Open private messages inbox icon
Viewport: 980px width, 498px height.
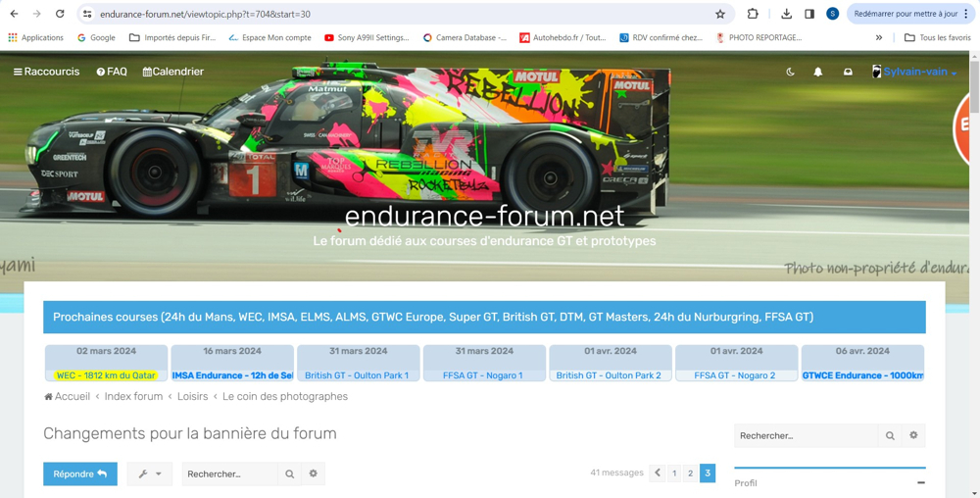point(848,72)
